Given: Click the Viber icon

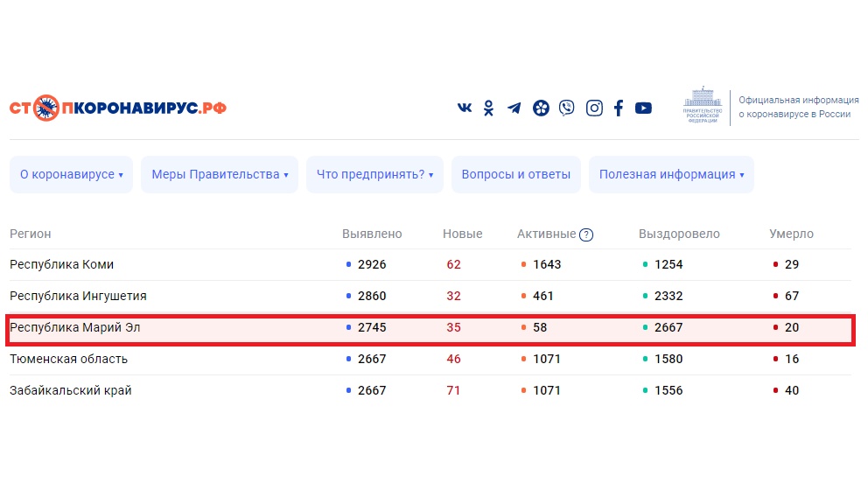Looking at the screenshot, I should [x=567, y=108].
